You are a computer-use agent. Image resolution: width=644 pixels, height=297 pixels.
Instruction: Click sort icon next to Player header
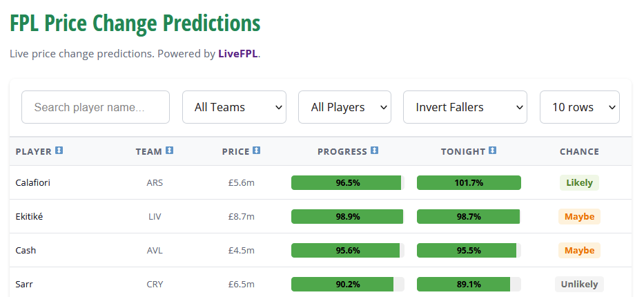pyautogui.click(x=59, y=151)
